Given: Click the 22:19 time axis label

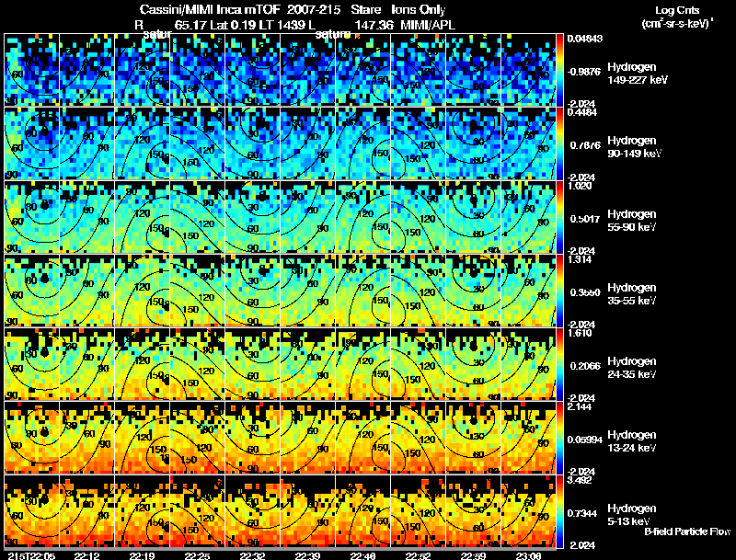Looking at the screenshot, I should click(143, 555).
